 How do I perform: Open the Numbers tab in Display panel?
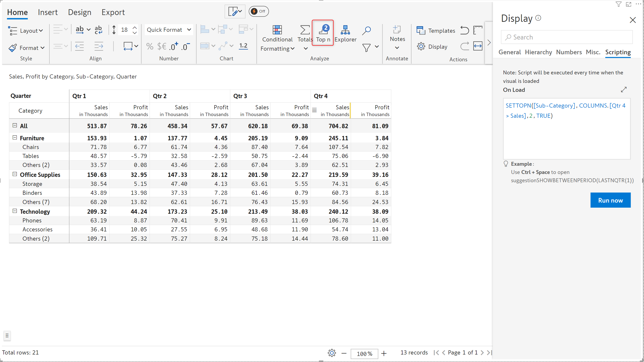pos(569,52)
